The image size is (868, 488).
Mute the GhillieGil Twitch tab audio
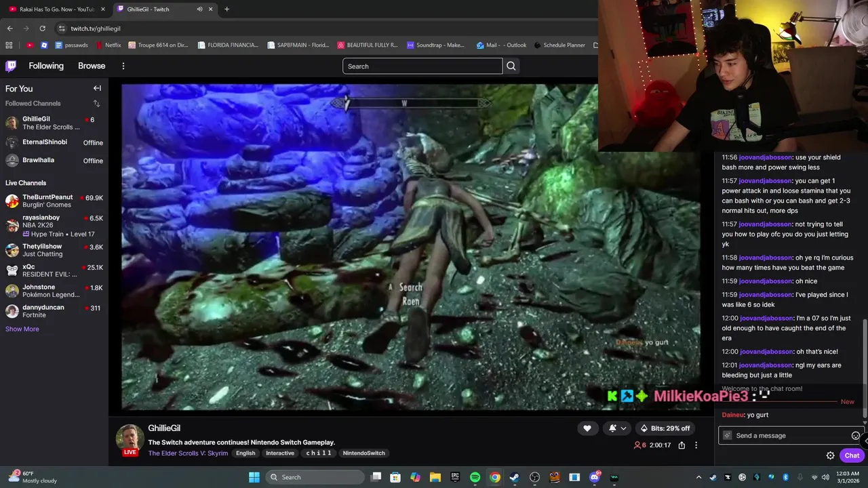point(199,9)
